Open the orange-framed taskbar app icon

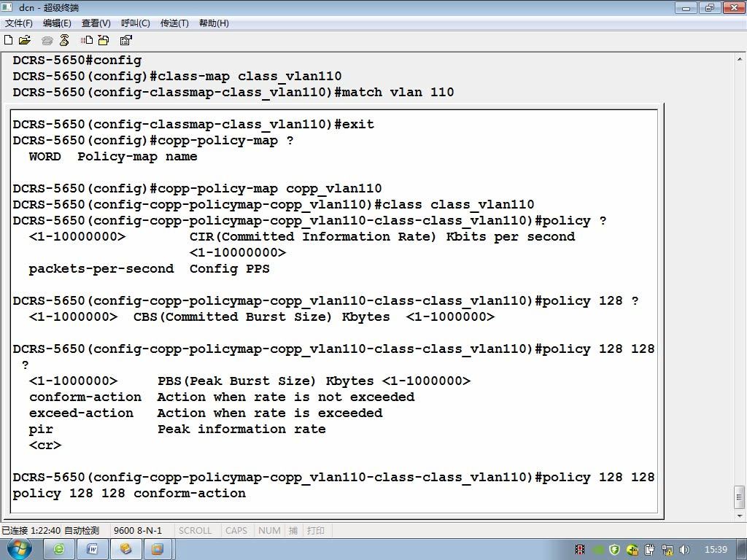coord(158,549)
